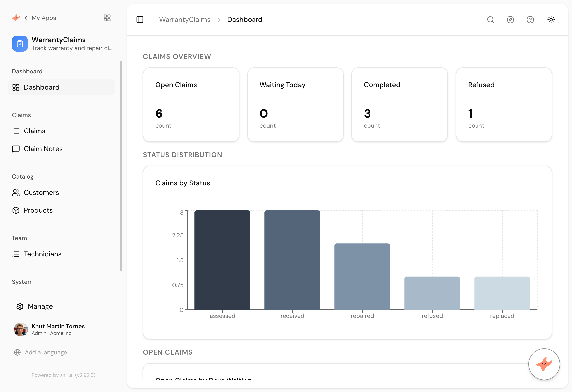
Task: Click the 'Claims by Status' chart title
Action: pyautogui.click(x=183, y=183)
